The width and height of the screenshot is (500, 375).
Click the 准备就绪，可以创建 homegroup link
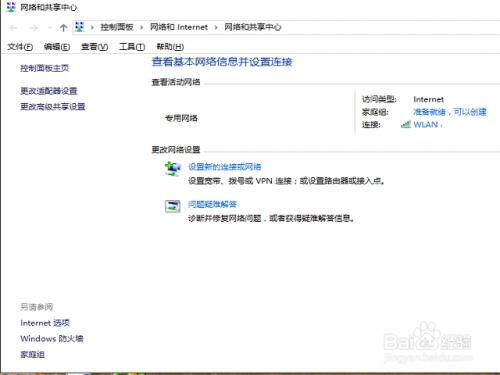point(450,112)
